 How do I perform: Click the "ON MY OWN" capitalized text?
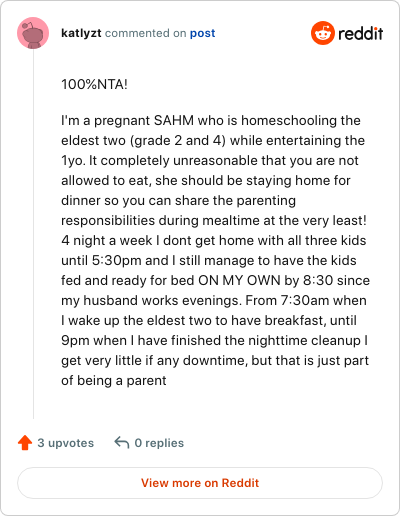(x=239, y=280)
